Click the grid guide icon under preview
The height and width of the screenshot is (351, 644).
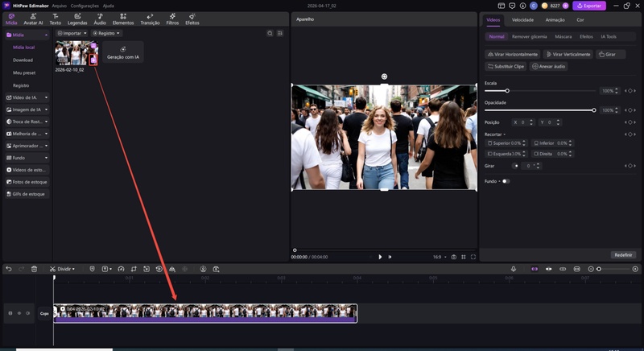pyautogui.click(x=464, y=257)
